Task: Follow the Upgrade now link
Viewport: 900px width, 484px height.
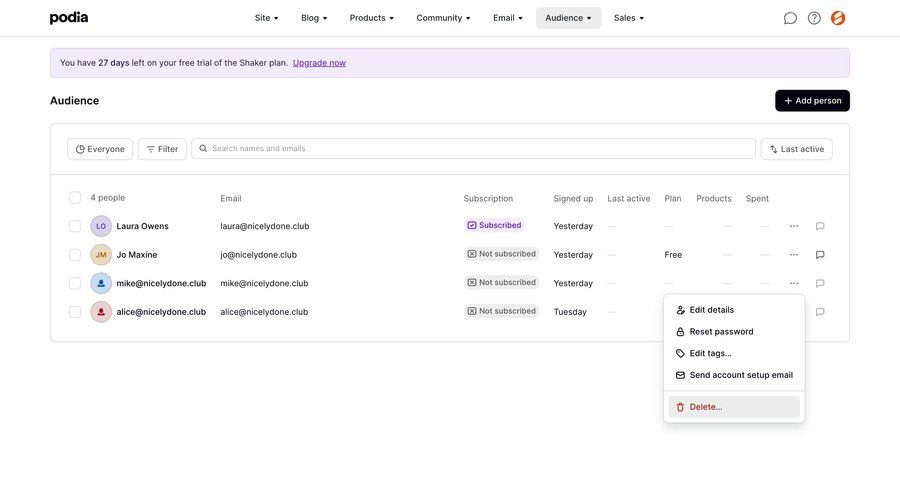Action: [319, 63]
